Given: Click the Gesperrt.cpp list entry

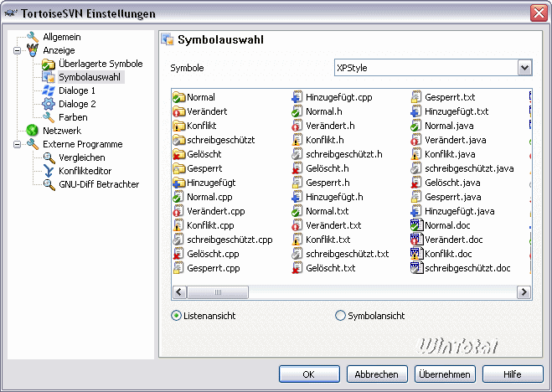Looking at the screenshot, I should (207, 268).
